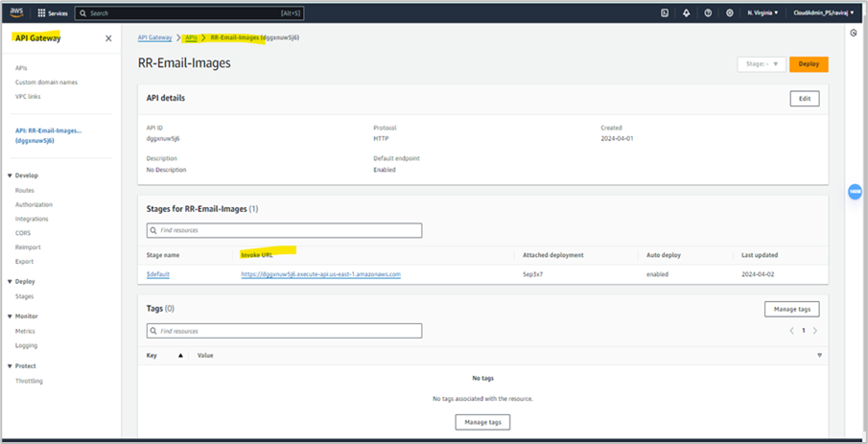Viewport: 868px width, 444px height.
Task: Select deployment ID 5ep3x7
Action: [532, 274]
